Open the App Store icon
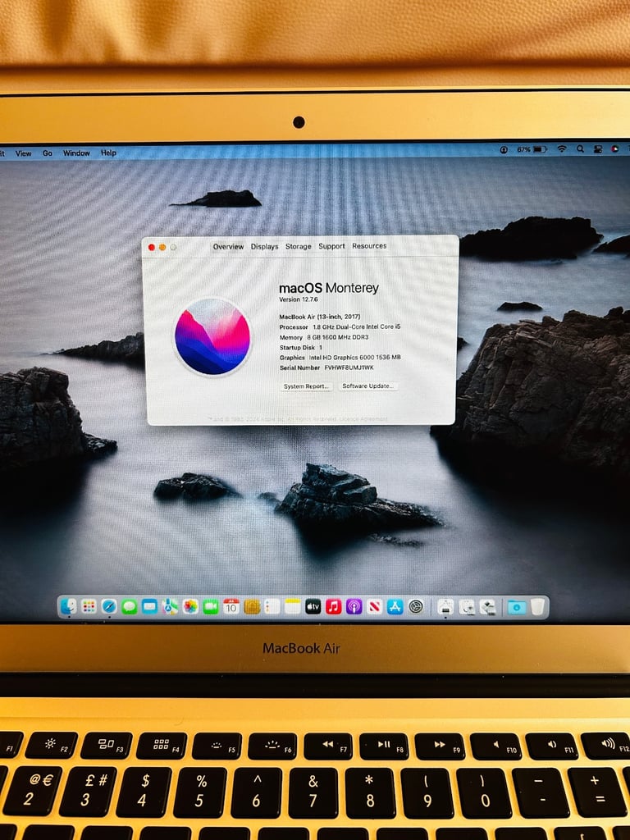The width and height of the screenshot is (630, 840). (395, 606)
